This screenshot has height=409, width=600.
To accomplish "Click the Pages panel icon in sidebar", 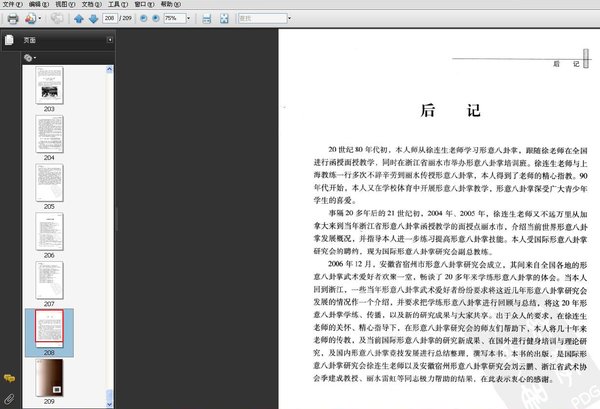I will point(9,40).
